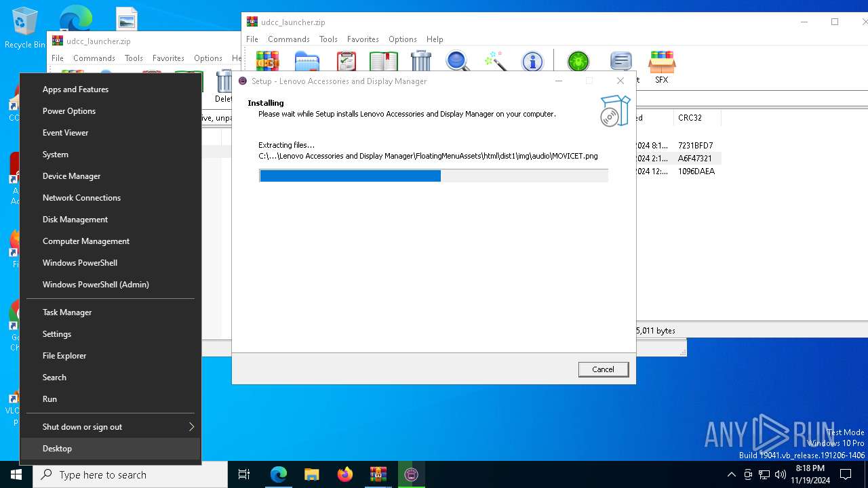Open Device Manager from the menu

point(111,176)
